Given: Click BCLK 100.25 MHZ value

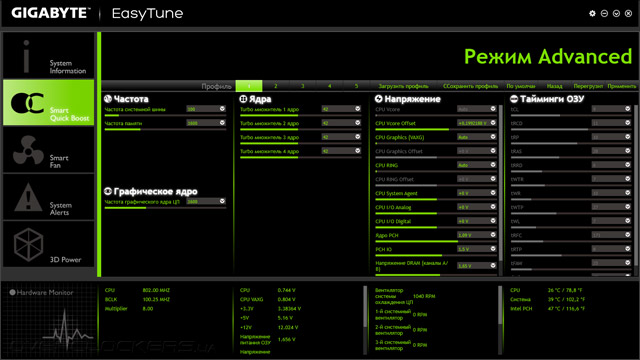Looking at the screenshot, I should click(156, 299).
